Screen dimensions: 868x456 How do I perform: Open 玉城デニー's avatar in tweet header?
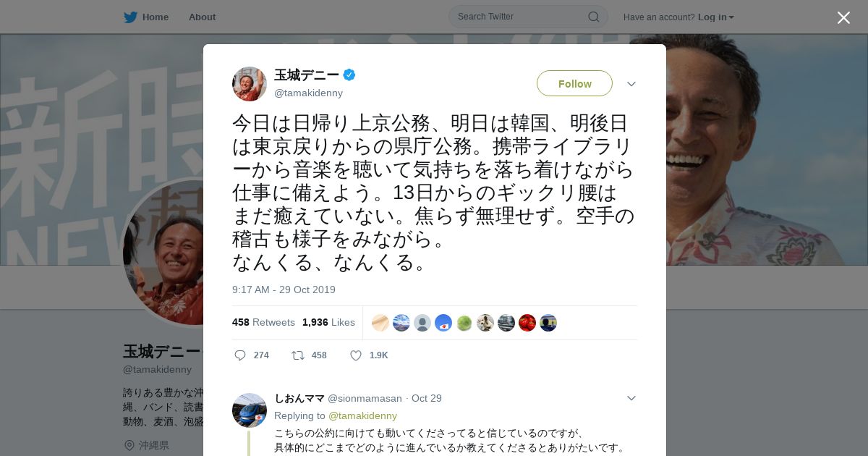250,84
